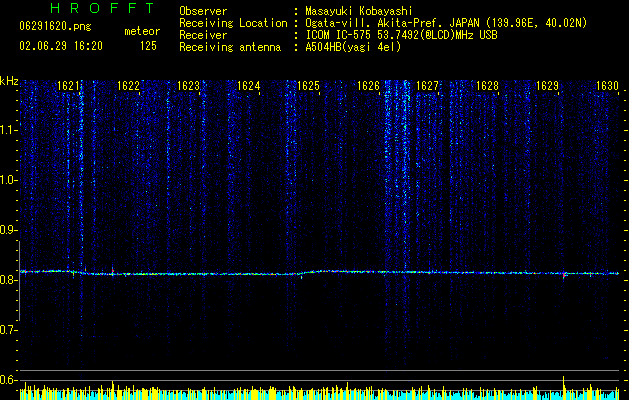Image resolution: width=629 pixels, height=400 pixels.
Task: Click the 0.6 kHz axis label
Action: [8, 380]
